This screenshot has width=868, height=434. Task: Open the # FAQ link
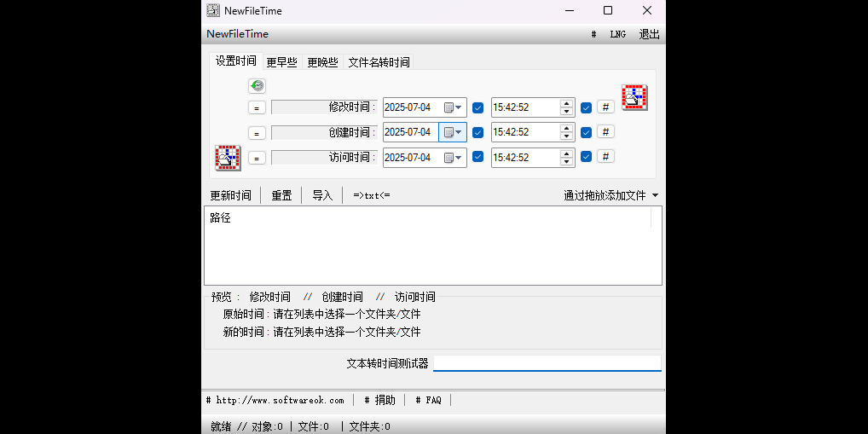click(x=429, y=400)
